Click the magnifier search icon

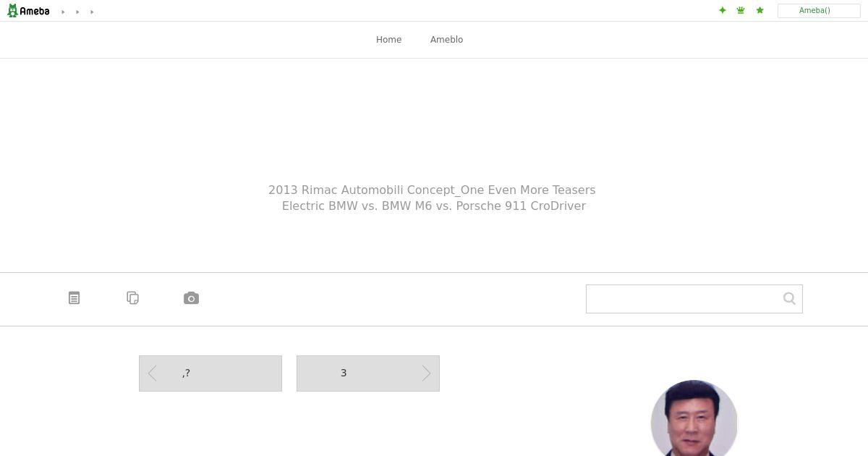click(x=789, y=298)
